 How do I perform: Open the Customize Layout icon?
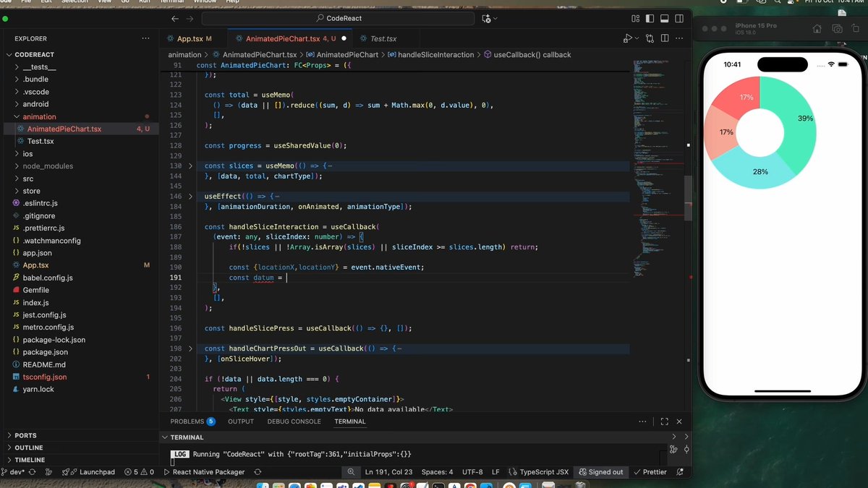pyautogui.click(x=636, y=18)
